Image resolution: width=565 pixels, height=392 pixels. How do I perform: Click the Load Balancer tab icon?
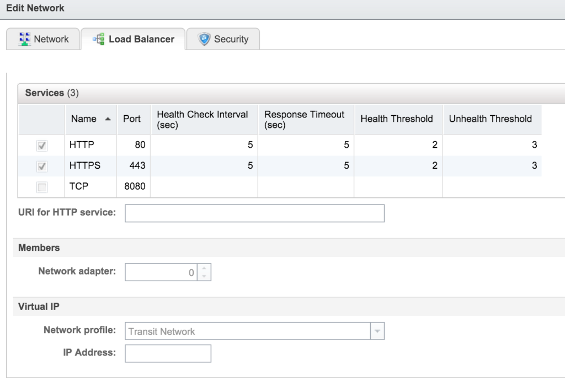(99, 39)
